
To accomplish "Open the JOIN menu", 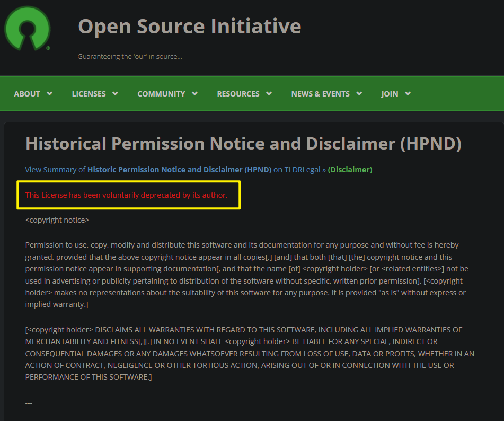I will pos(388,93).
